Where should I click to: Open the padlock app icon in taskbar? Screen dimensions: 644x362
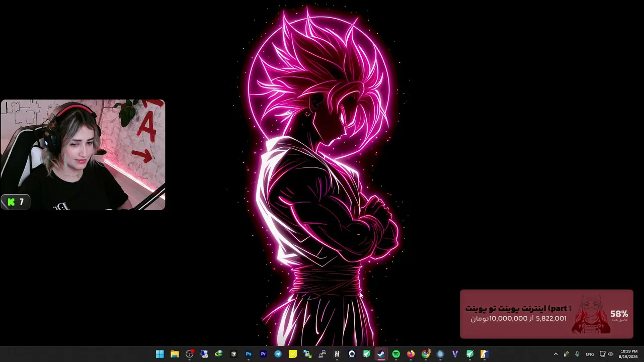307,354
